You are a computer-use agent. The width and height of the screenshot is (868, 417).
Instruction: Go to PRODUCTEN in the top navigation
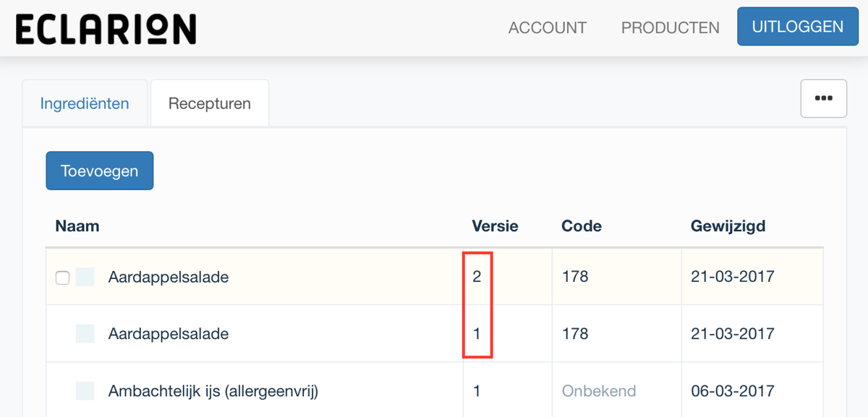(670, 27)
